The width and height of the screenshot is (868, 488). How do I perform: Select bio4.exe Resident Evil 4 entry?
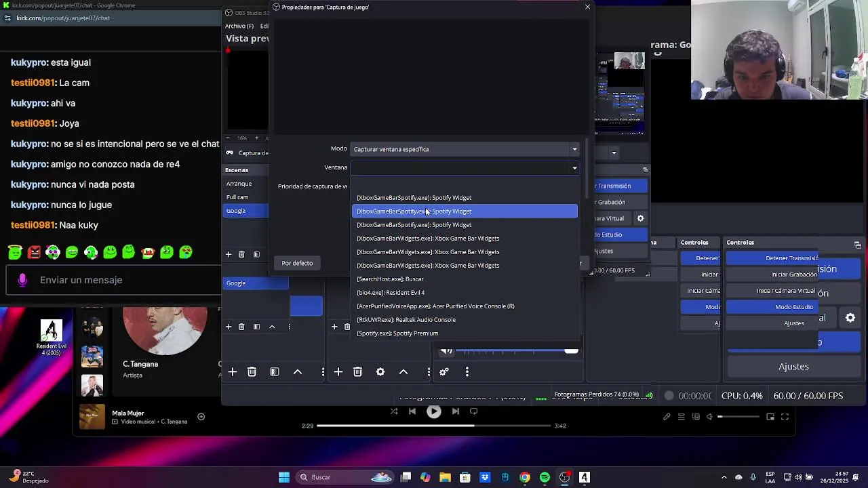click(x=465, y=293)
